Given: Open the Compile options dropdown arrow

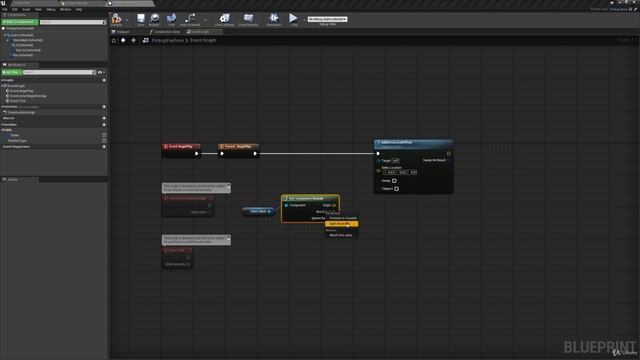Looking at the screenshot, I should click(x=127, y=20).
